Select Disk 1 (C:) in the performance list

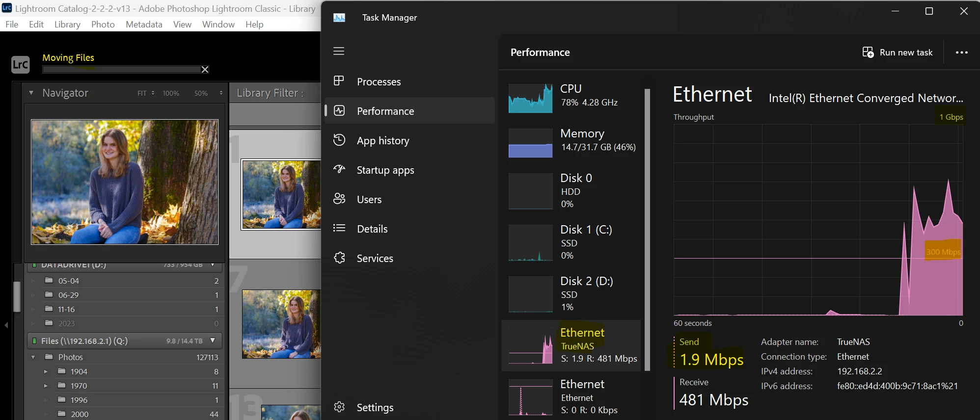point(572,242)
